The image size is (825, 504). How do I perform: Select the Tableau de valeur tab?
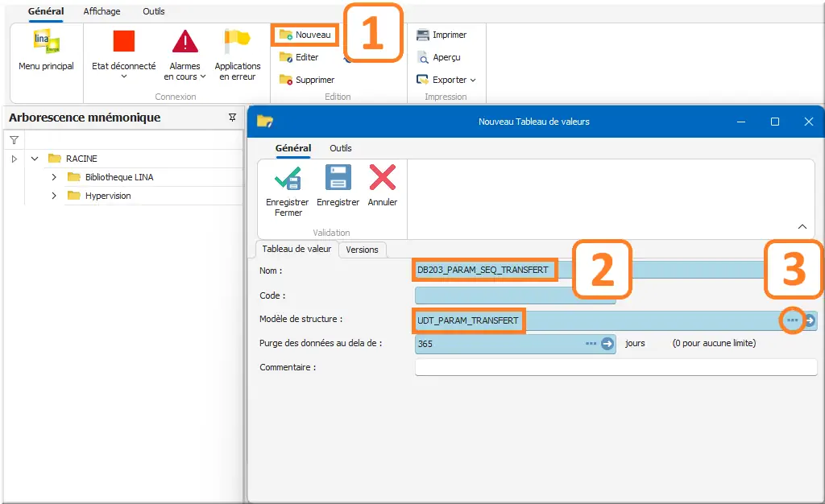pyautogui.click(x=296, y=249)
